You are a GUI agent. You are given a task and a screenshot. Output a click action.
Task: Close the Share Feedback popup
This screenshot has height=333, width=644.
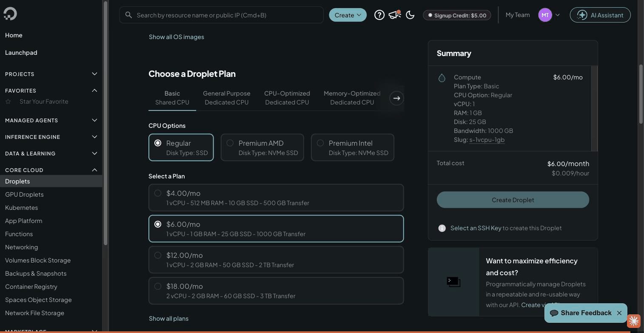click(619, 313)
